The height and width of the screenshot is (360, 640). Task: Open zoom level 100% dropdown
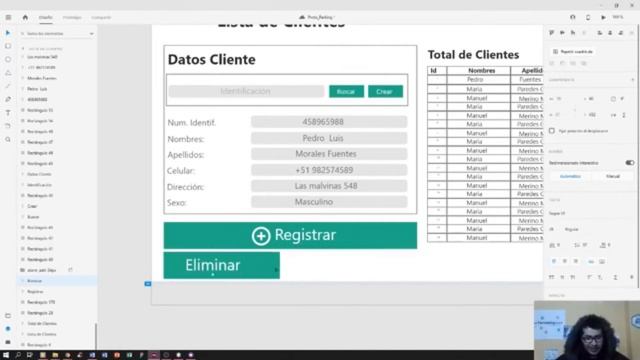click(618, 17)
